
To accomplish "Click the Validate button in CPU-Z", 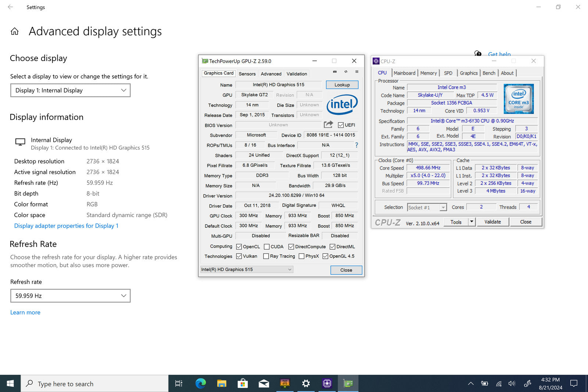I will tap(492, 222).
